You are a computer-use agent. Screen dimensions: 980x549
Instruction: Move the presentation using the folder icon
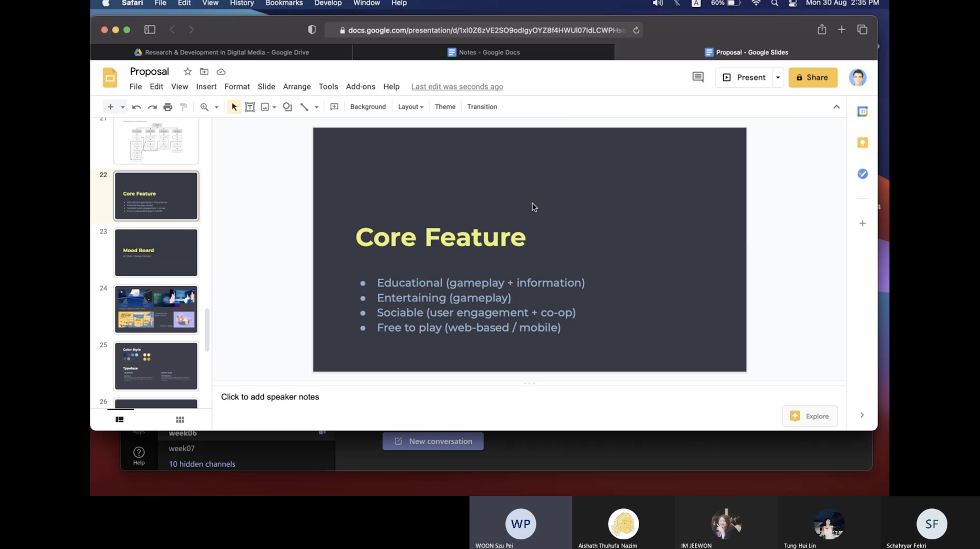204,72
